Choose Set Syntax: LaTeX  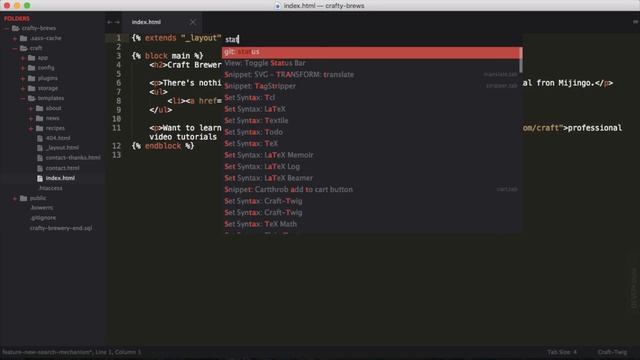tap(371, 109)
